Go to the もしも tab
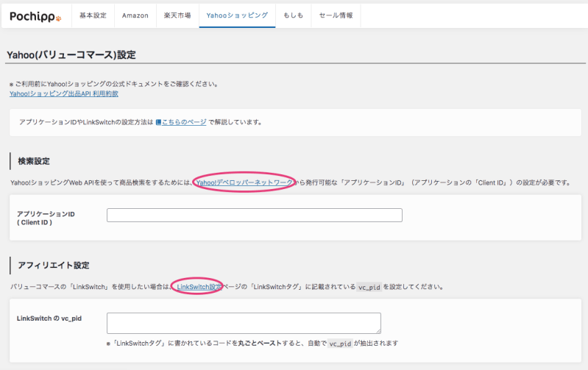This screenshot has width=588, height=370. point(293,15)
